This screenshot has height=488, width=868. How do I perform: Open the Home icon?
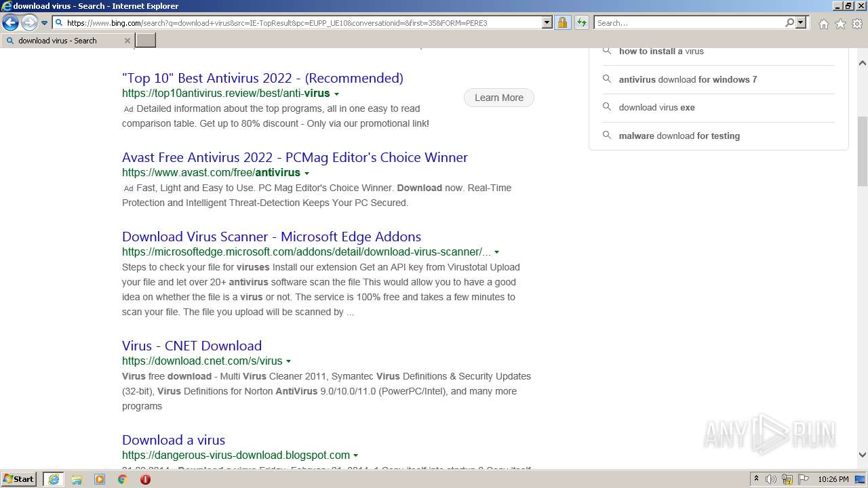(823, 24)
